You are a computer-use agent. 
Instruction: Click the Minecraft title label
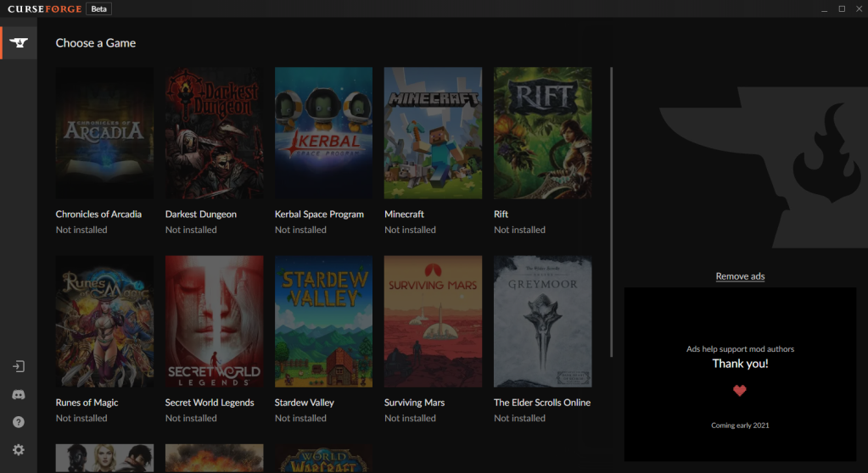pos(404,214)
